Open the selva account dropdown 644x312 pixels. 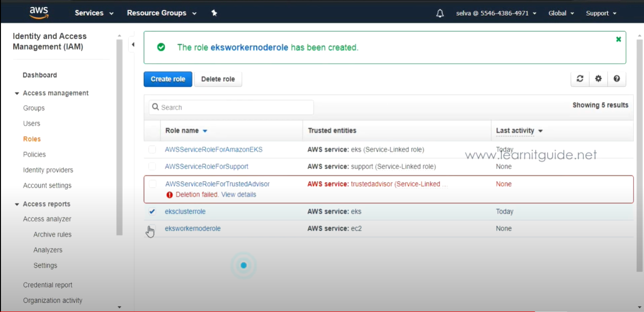(x=496, y=13)
